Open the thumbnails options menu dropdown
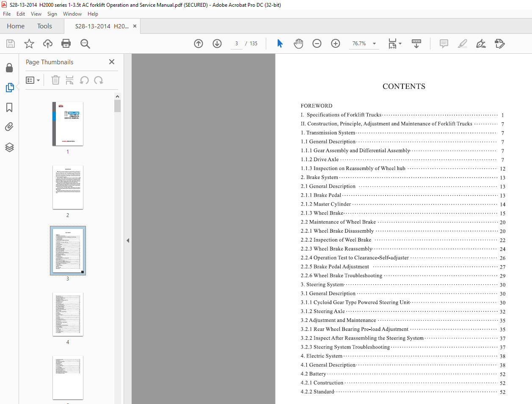 pos(33,80)
